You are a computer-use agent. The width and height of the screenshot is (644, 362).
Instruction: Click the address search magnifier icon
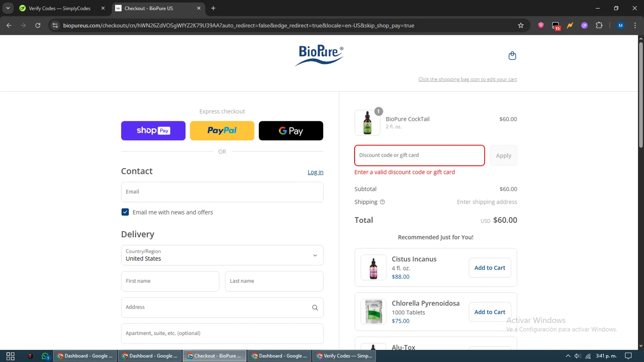tap(315, 308)
